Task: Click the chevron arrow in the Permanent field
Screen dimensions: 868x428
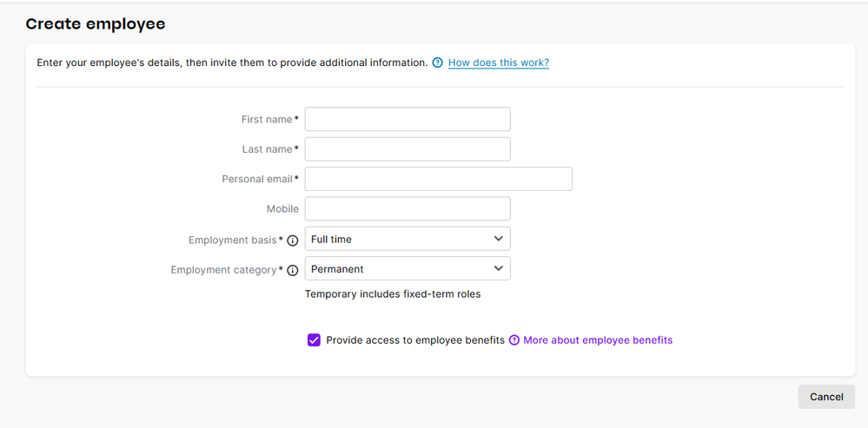Action: 498,269
